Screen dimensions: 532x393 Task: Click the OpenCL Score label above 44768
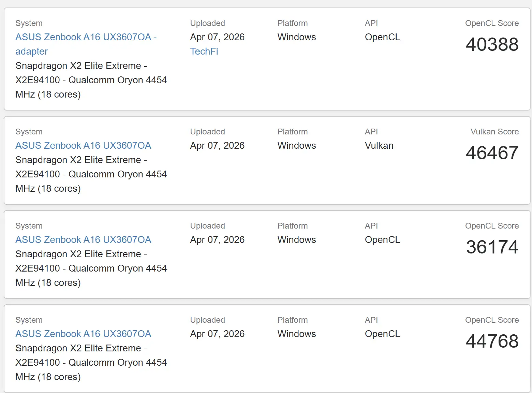[492, 320]
